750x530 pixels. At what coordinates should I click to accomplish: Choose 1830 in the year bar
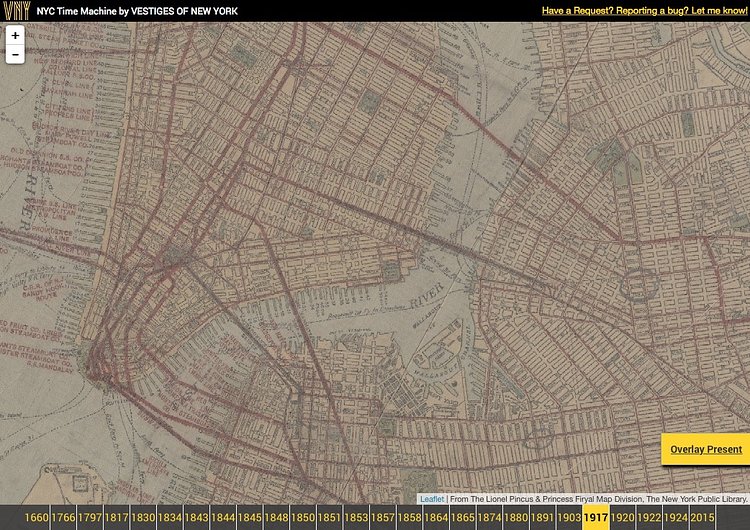click(143, 517)
